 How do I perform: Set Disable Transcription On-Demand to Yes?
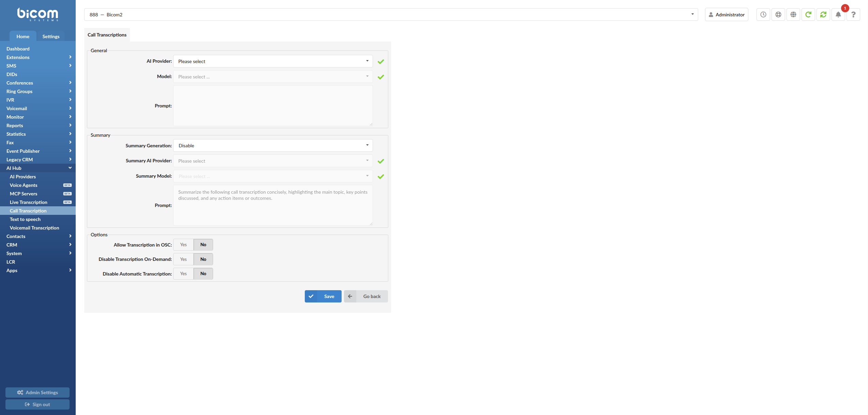[x=183, y=260]
